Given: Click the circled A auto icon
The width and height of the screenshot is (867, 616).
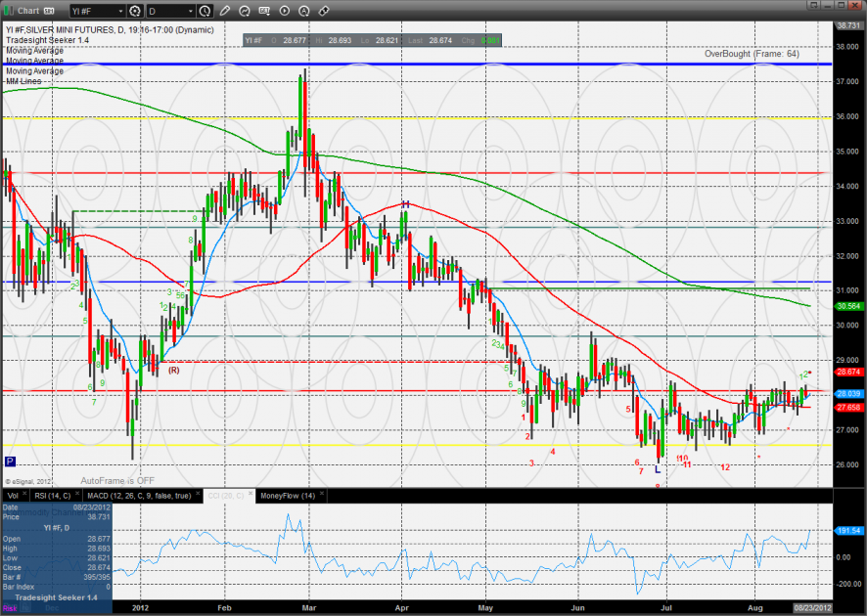Looking at the screenshot, I should 302,12.
